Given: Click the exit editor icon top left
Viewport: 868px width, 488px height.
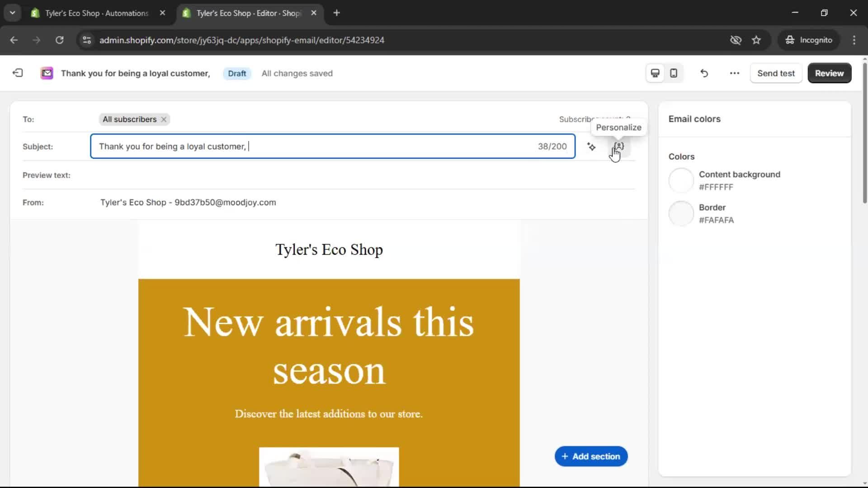Looking at the screenshot, I should tap(17, 73).
